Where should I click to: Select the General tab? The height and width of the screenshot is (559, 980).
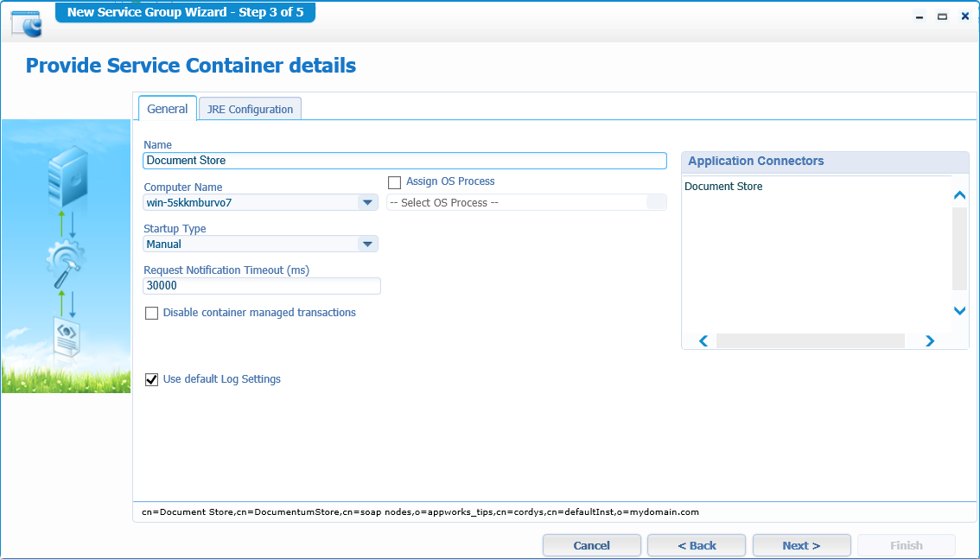pos(167,109)
